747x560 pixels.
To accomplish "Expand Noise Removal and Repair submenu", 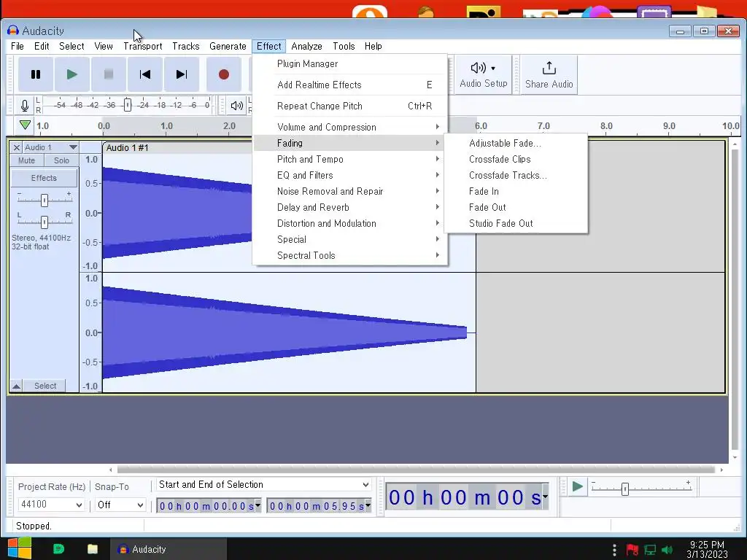I will (x=350, y=192).
